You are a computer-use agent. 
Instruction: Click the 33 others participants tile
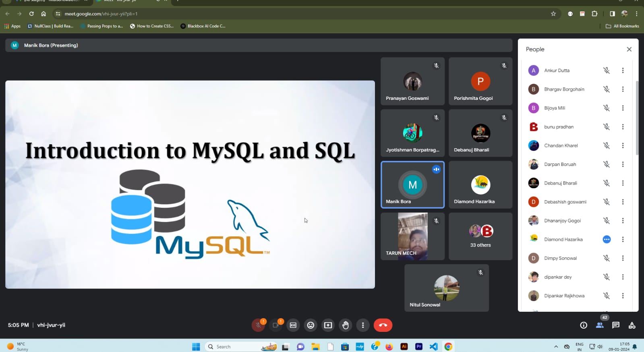coord(480,236)
